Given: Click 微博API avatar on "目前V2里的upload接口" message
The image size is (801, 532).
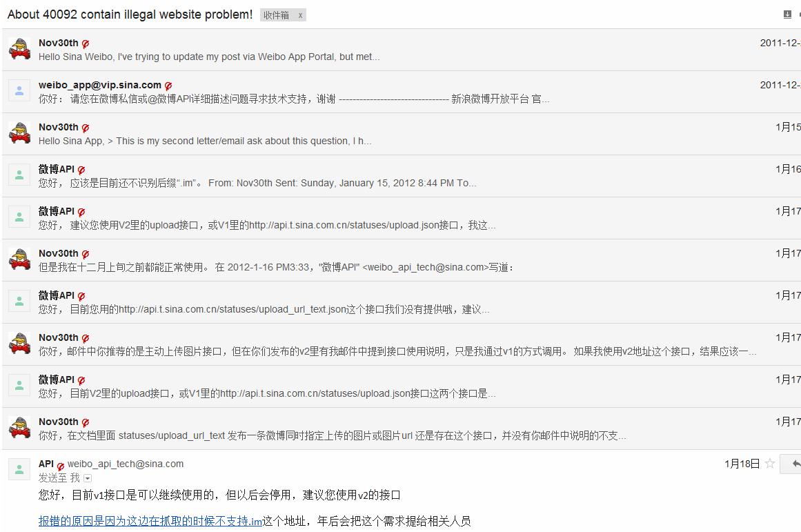Looking at the screenshot, I should [x=19, y=386].
